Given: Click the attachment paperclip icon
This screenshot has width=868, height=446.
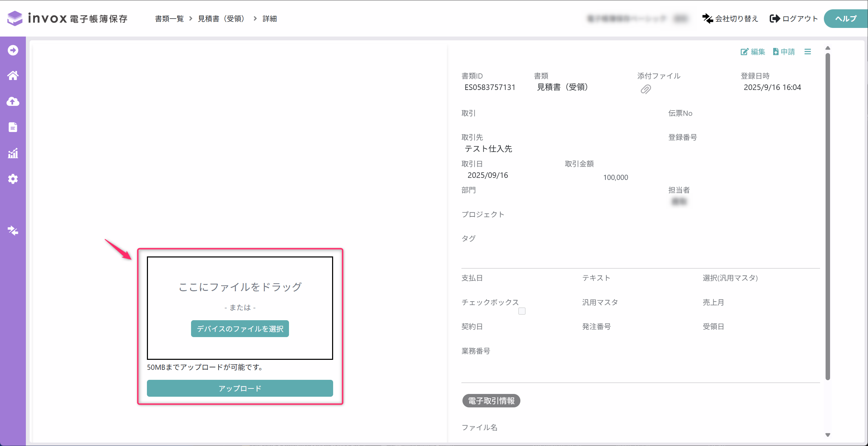Looking at the screenshot, I should click(x=646, y=90).
